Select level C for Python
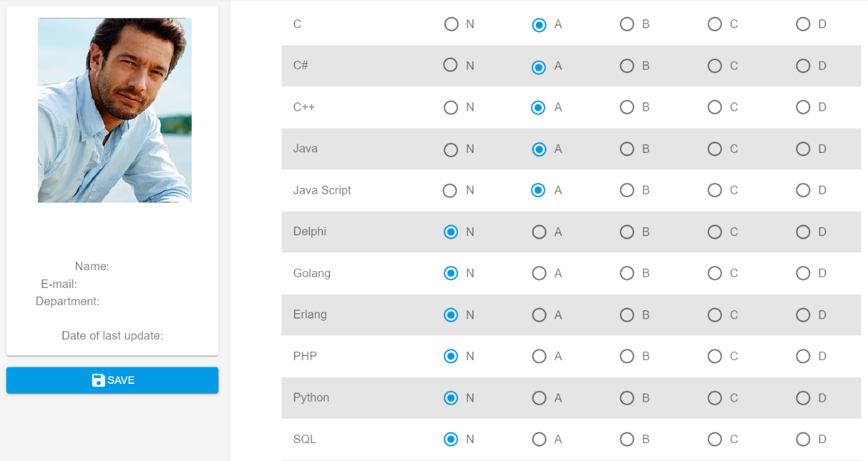This screenshot has height=461, width=868. click(x=715, y=398)
